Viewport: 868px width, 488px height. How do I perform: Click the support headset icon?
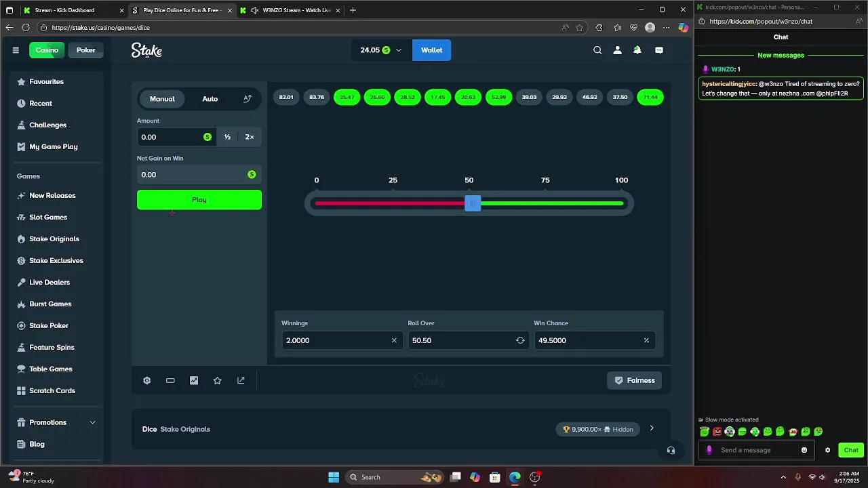click(671, 450)
